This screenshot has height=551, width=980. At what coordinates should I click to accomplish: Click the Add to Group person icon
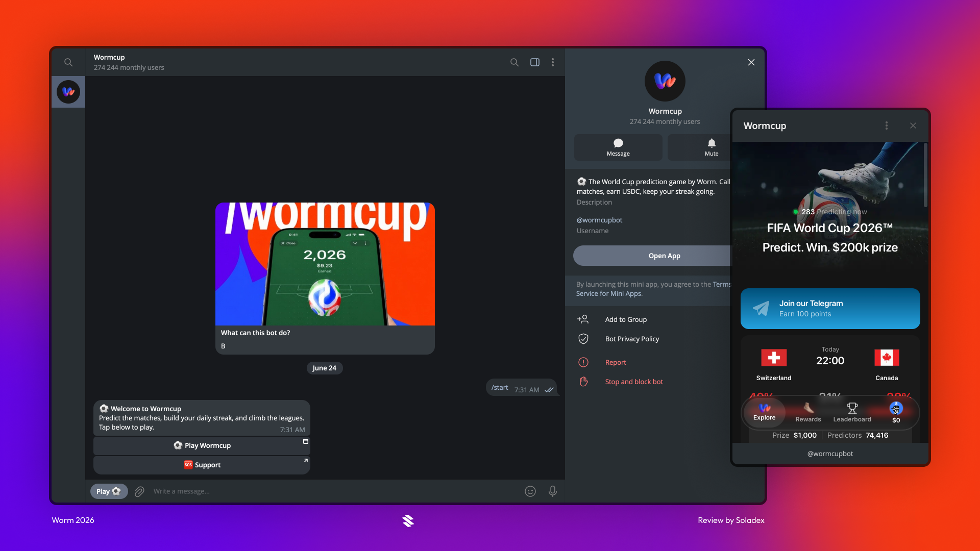pos(583,319)
